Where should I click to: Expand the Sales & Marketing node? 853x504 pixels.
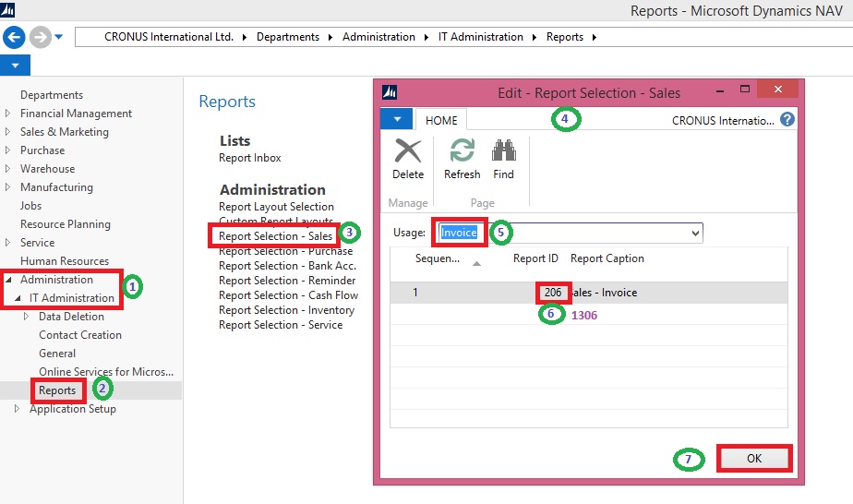click(7, 132)
